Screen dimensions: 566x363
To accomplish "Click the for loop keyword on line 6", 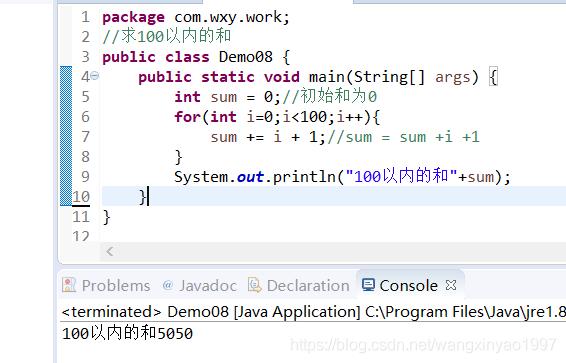I will click(187, 117).
